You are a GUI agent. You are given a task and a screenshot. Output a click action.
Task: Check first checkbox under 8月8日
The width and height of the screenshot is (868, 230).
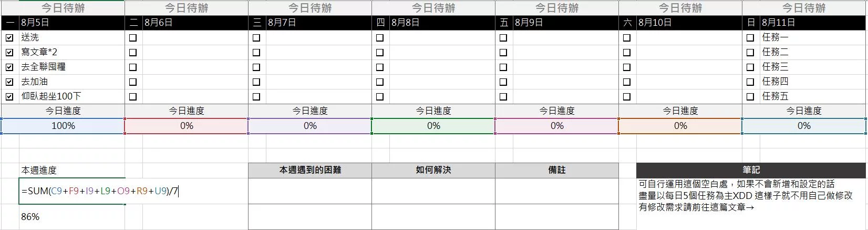click(x=380, y=38)
